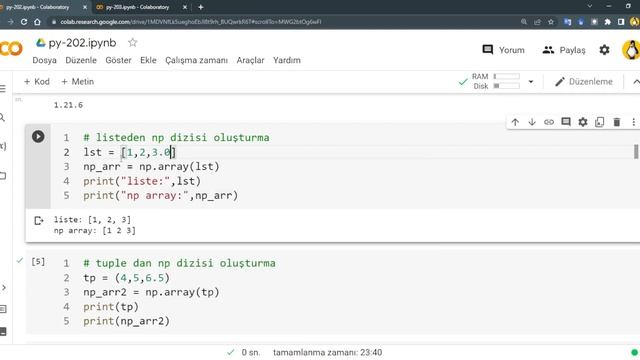
Task: Click the browser address bar URL
Action: pyautogui.click(x=191, y=22)
